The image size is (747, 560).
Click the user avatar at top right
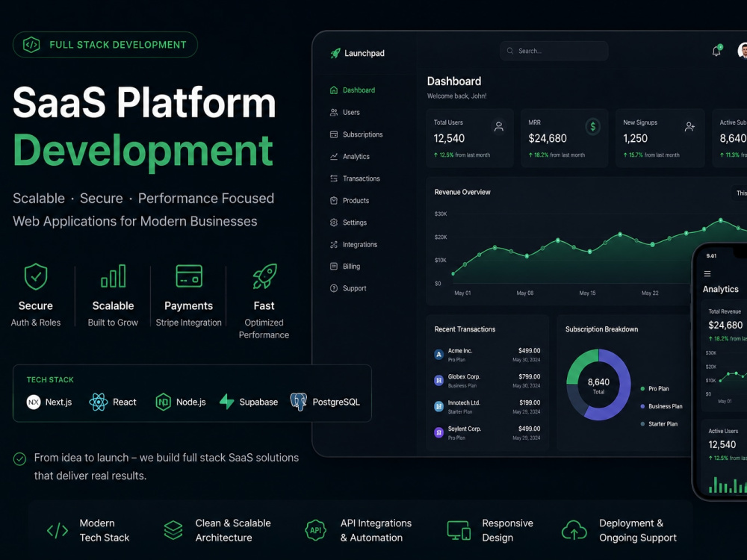(743, 51)
